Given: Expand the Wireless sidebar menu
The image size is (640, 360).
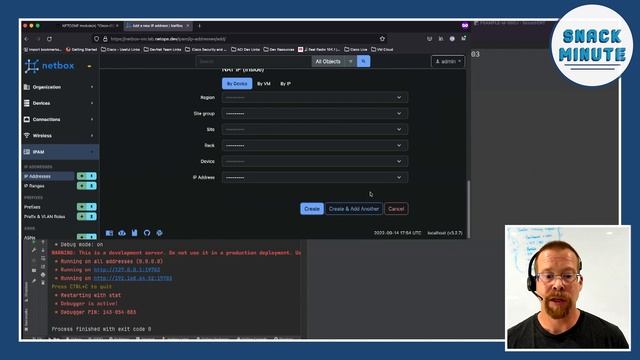Looking at the screenshot, I should [x=92, y=136].
